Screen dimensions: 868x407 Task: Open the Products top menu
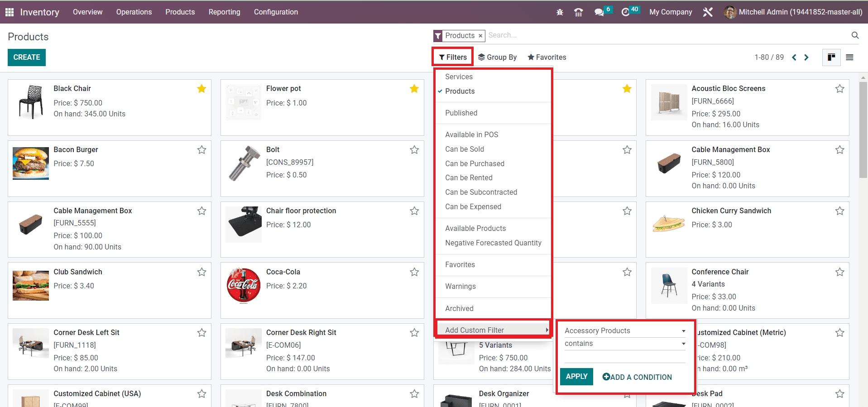(180, 12)
